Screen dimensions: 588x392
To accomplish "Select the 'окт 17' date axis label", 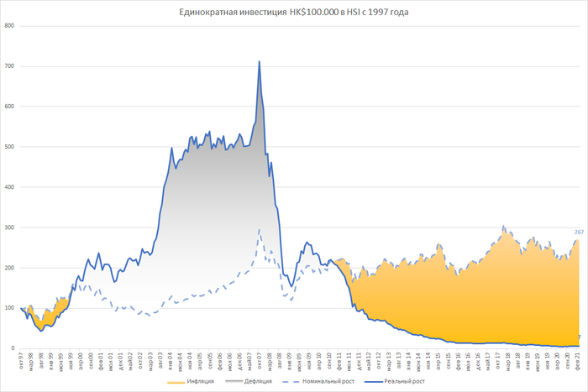I will coord(497,360).
